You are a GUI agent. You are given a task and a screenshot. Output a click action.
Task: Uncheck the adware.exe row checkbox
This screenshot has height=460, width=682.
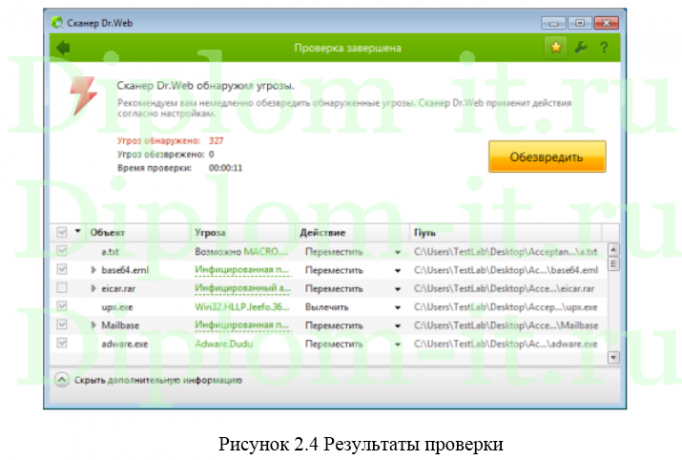(x=62, y=343)
